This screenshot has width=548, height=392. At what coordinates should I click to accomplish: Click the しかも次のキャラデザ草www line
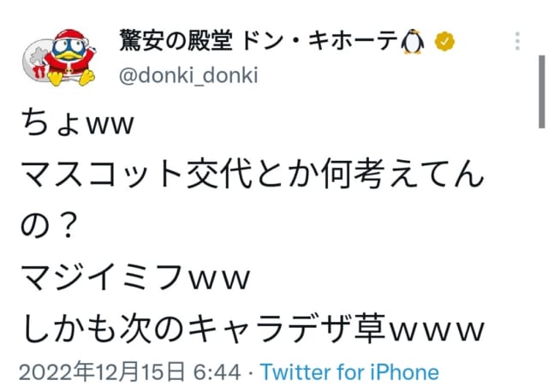tap(253, 329)
